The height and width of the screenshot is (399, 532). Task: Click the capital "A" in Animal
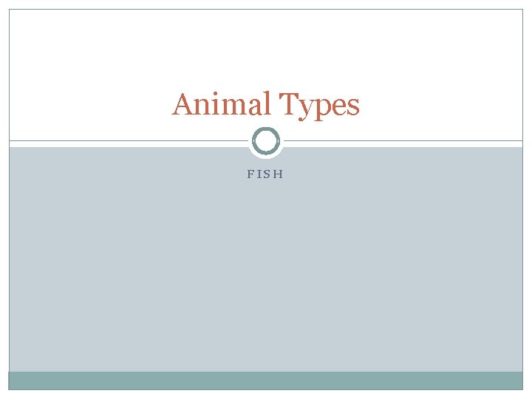(x=182, y=104)
